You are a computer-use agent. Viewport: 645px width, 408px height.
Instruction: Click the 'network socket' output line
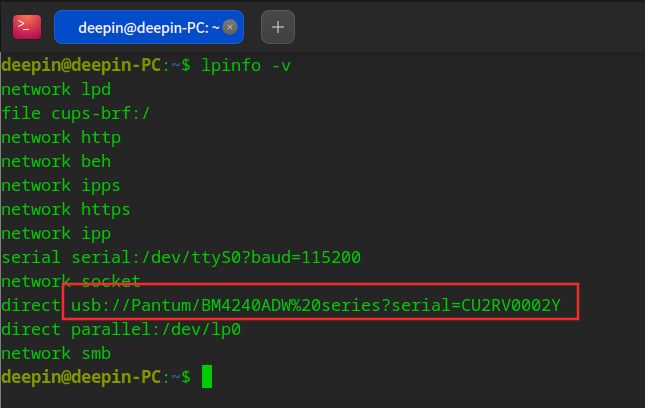coord(71,281)
